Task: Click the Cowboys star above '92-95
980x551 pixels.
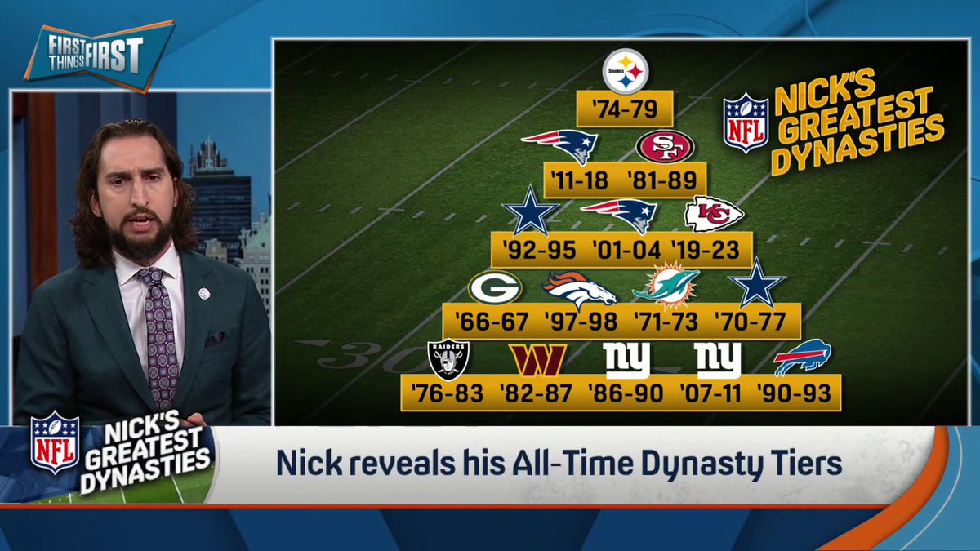Action: [x=531, y=210]
